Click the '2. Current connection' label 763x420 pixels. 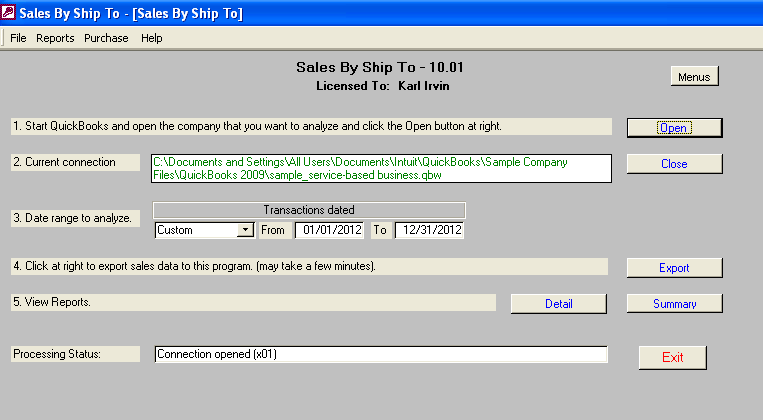75,162
